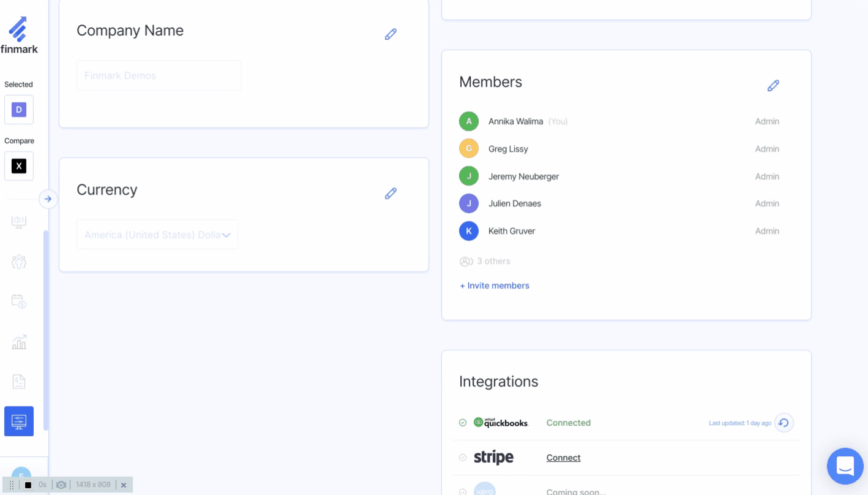Edit Members list via pencil icon
This screenshot has height=495, width=868.
click(x=773, y=86)
